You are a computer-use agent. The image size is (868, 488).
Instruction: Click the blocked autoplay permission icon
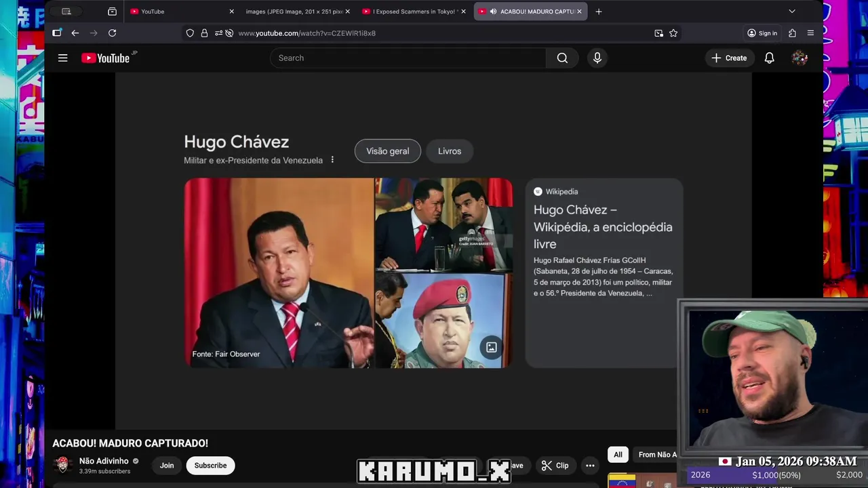229,33
